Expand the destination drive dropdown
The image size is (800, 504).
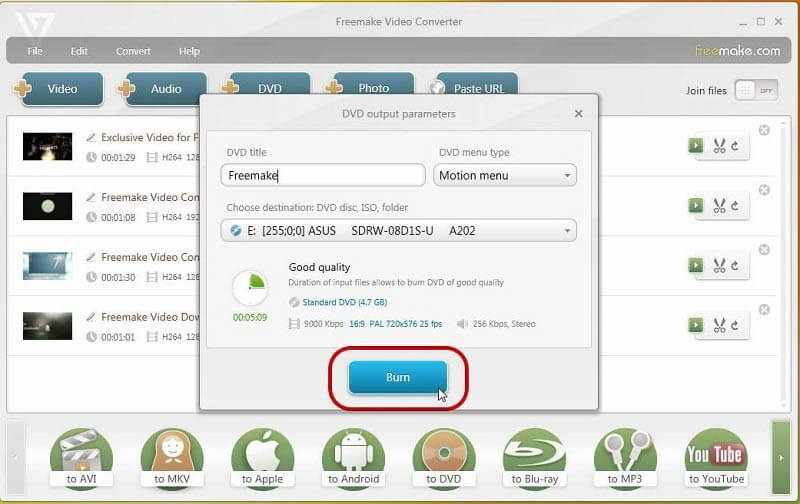[399, 231]
